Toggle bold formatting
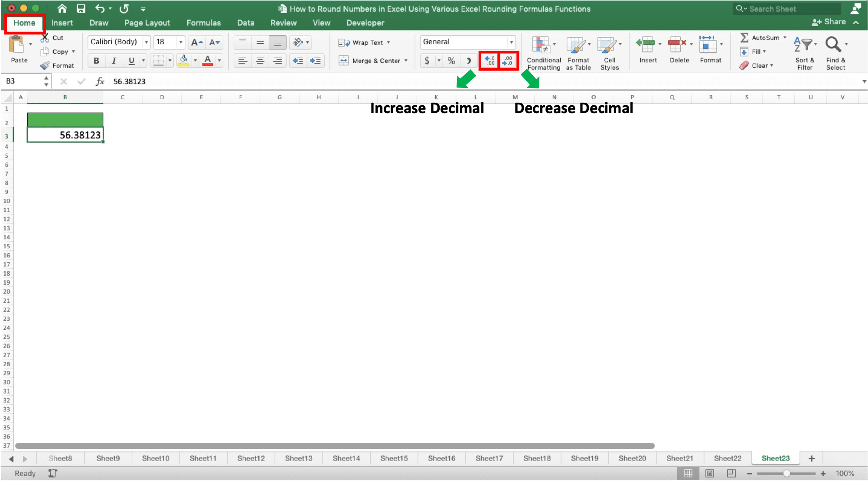This screenshot has height=481, width=868. (96, 61)
